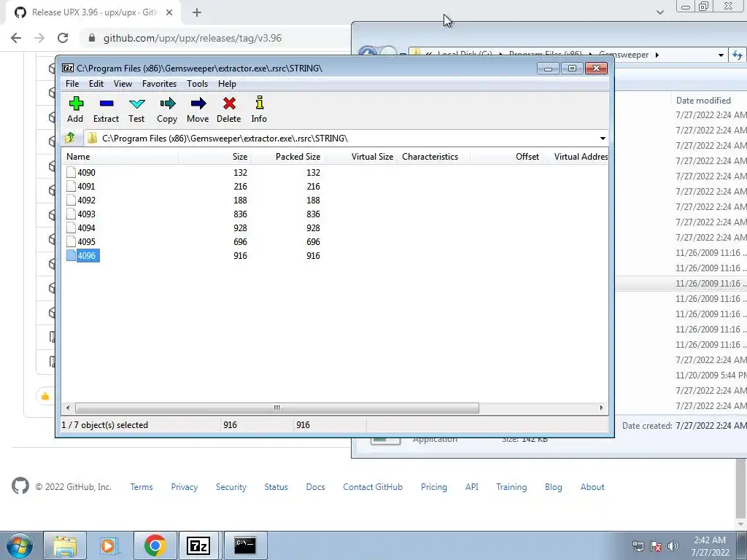Viewport: 747px width, 560px height.
Task: Open the Favorites menu
Action: pos(159,84)
